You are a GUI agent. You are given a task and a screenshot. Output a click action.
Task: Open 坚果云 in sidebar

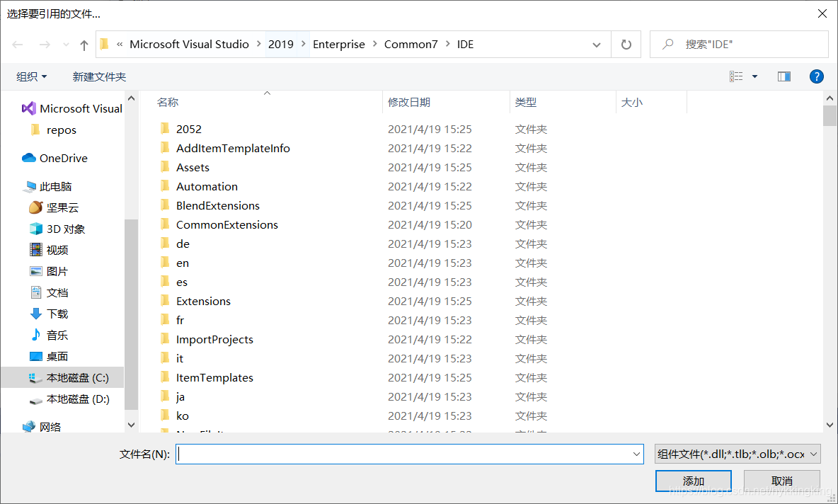click(x=54, y=207)
